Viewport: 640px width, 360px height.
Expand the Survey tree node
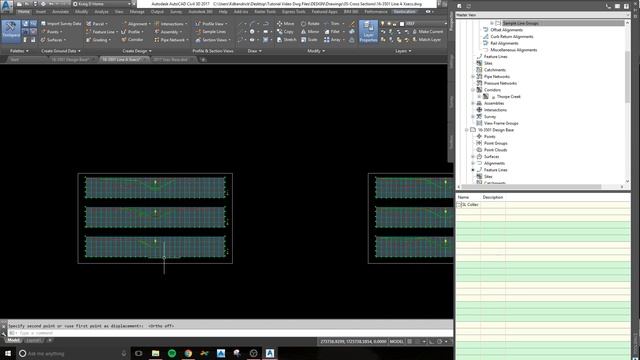tap(473, 117)
